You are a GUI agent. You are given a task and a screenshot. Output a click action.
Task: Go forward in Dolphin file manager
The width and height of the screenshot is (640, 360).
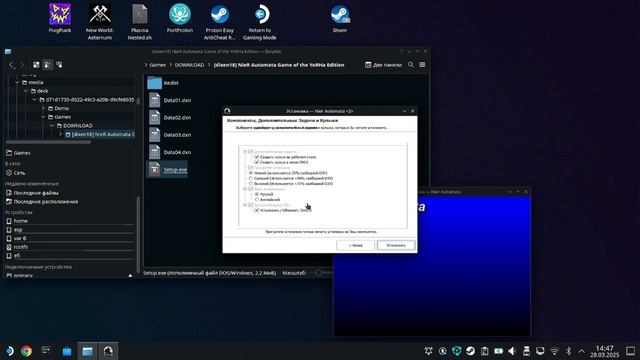pos(22,65)
